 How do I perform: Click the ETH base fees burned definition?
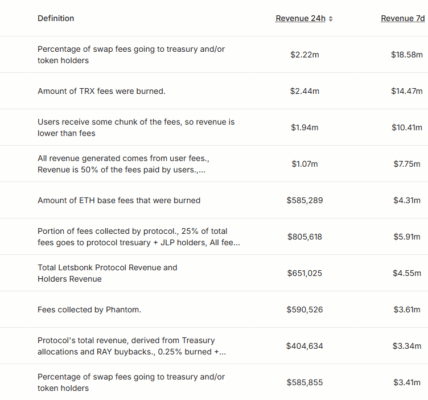(x=119, y=200)
